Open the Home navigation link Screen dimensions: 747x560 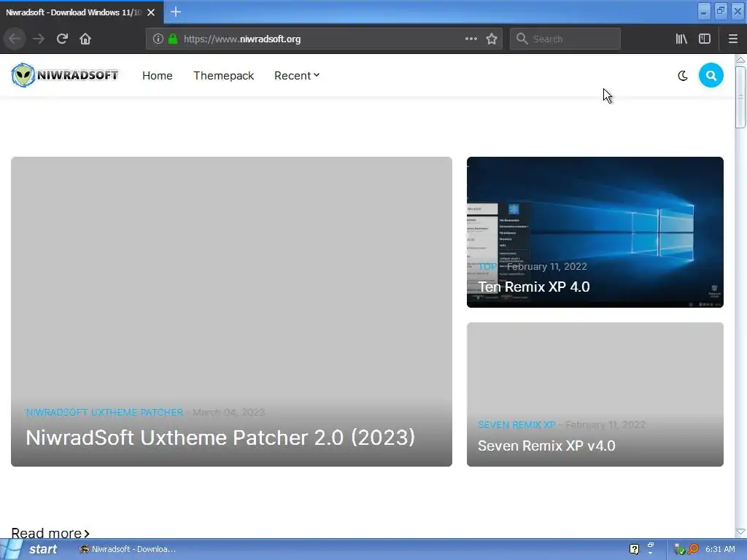click(x=158, y=76)
